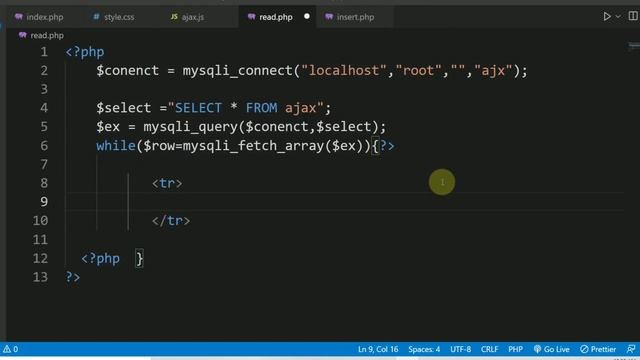Click line number 13 in gutter

(40, 277)
